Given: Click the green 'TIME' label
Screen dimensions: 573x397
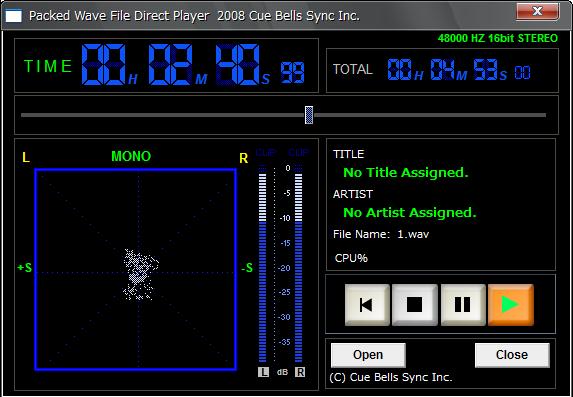Looking at the screenshot, I should pos(48,66).
